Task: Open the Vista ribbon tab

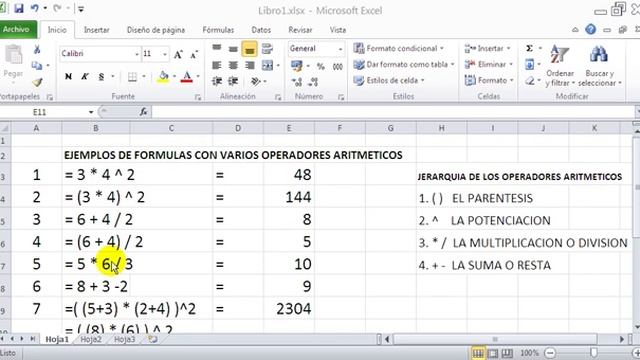Action: click(x=338, y=30)
